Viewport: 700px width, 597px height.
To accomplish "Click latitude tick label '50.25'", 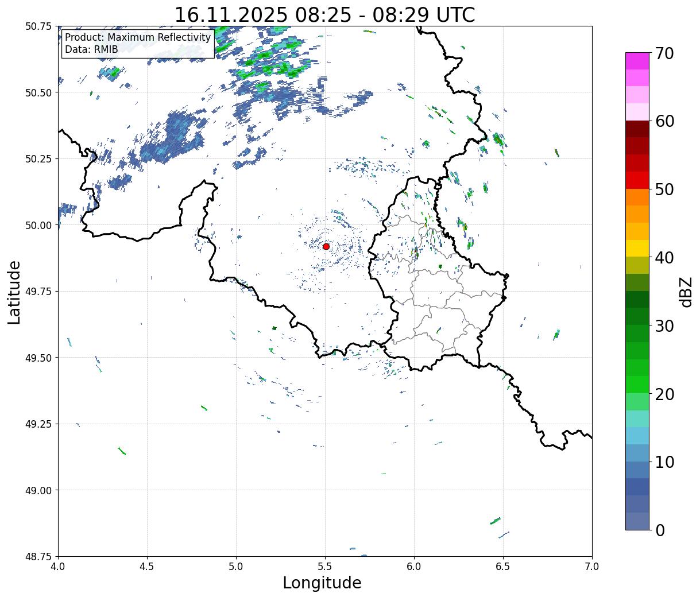I will click(38, 159).
